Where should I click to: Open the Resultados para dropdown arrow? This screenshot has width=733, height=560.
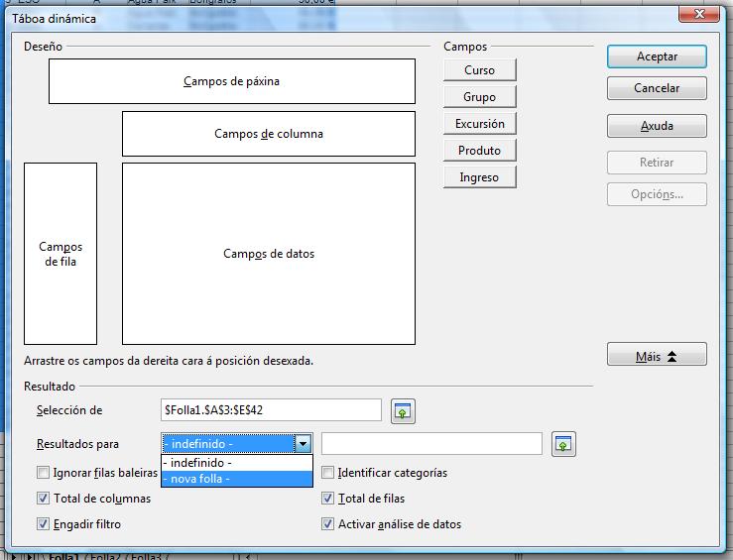tap(304, 444)
